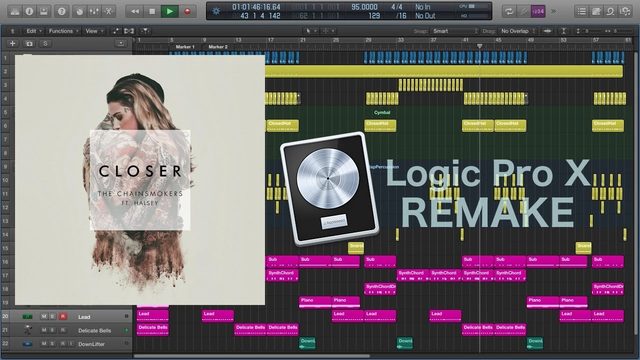Image resolution: width=640 pixels, height=360 pixels.
Task: Open Quick Help question mark icon
Action: [x=62, y=11]
